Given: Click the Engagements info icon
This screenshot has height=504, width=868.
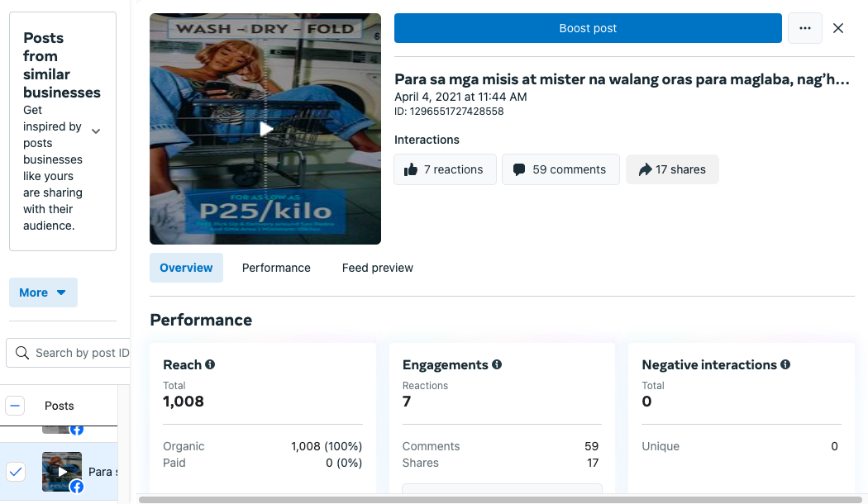Looking at the screenshot, I should coord(497,364).
